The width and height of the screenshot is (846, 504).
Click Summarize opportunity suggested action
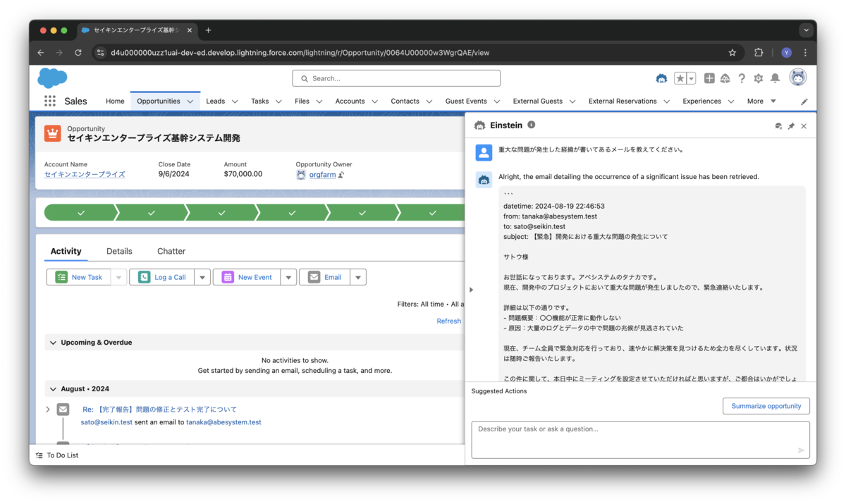point(766,406)
